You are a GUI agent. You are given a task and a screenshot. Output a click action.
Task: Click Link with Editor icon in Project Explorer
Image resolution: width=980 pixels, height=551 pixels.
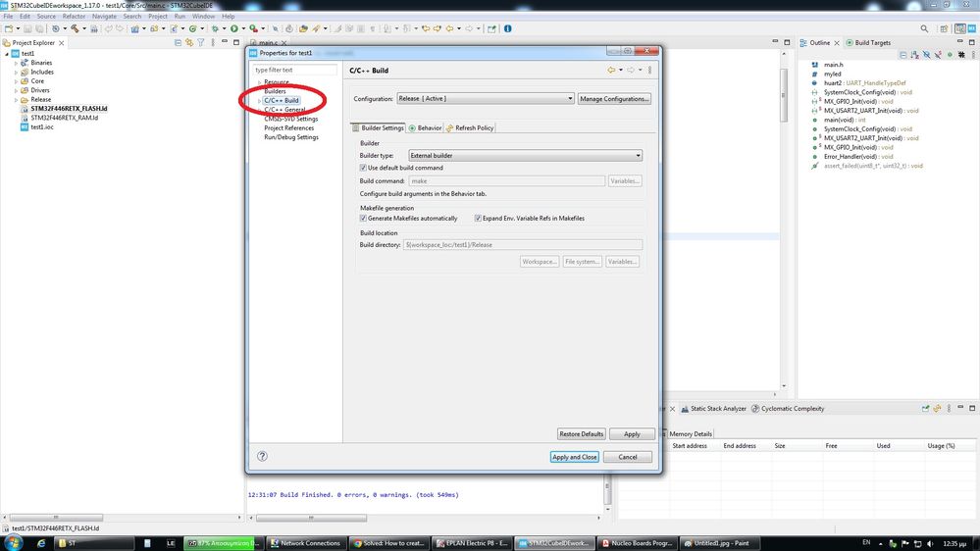(x=189, y=42)
